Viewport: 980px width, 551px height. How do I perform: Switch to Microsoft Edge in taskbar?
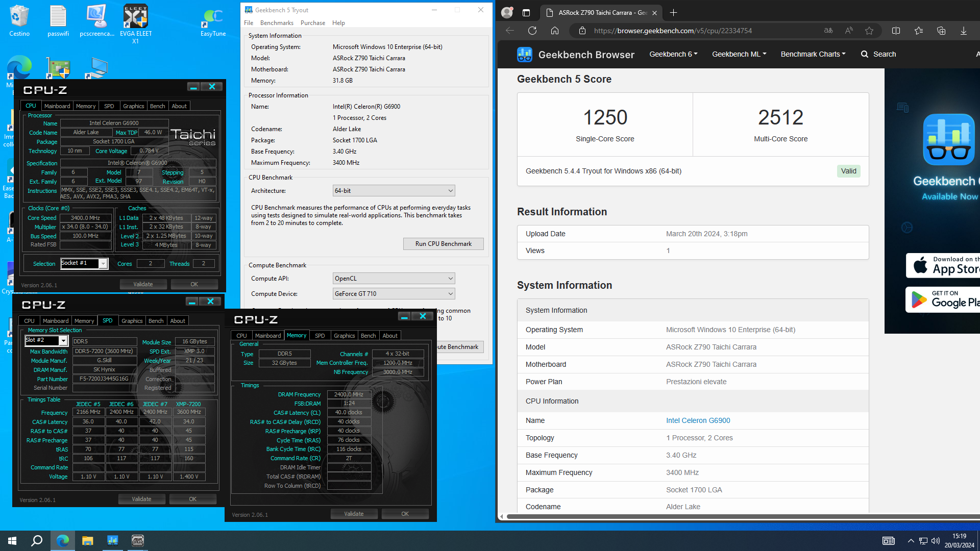tap(63, 541)
